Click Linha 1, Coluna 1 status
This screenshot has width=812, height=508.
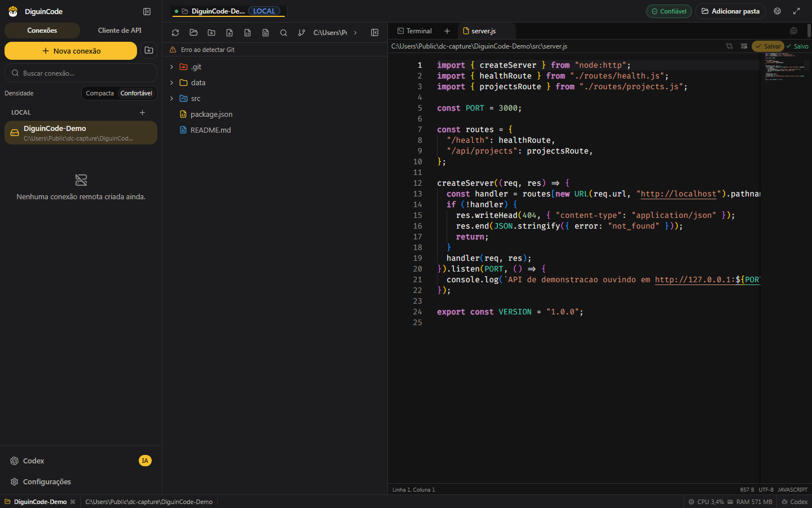[414, 489]
